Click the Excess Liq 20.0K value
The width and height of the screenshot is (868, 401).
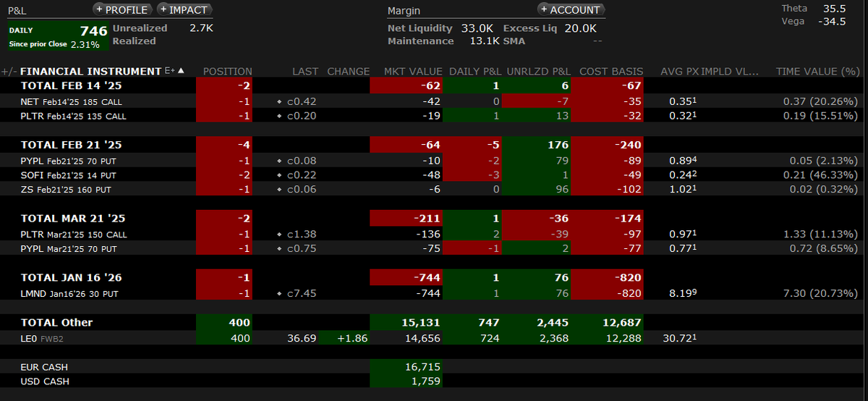coord(580,28)
